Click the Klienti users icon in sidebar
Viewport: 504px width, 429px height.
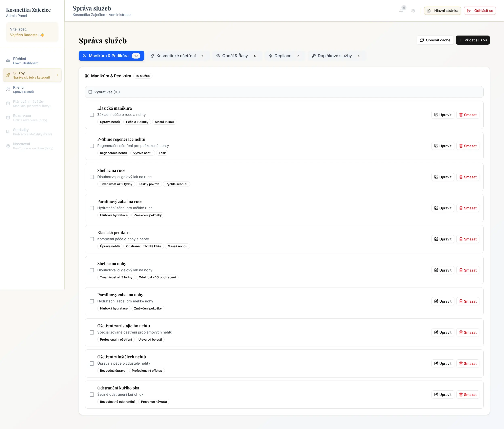(x=8, y=89)
